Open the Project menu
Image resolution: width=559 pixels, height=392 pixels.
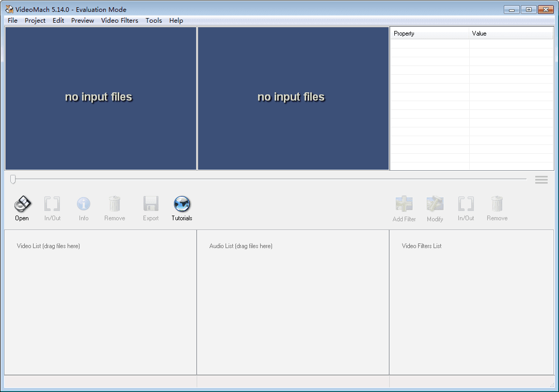tap(35, 21)
